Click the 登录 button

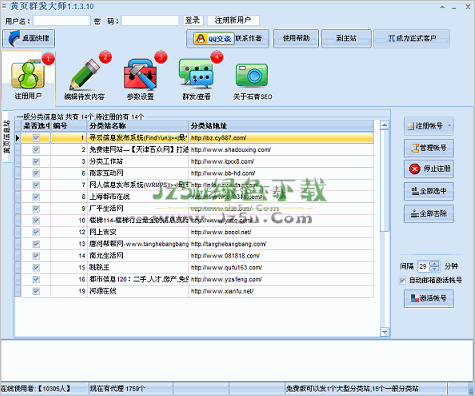coord(193,21)
